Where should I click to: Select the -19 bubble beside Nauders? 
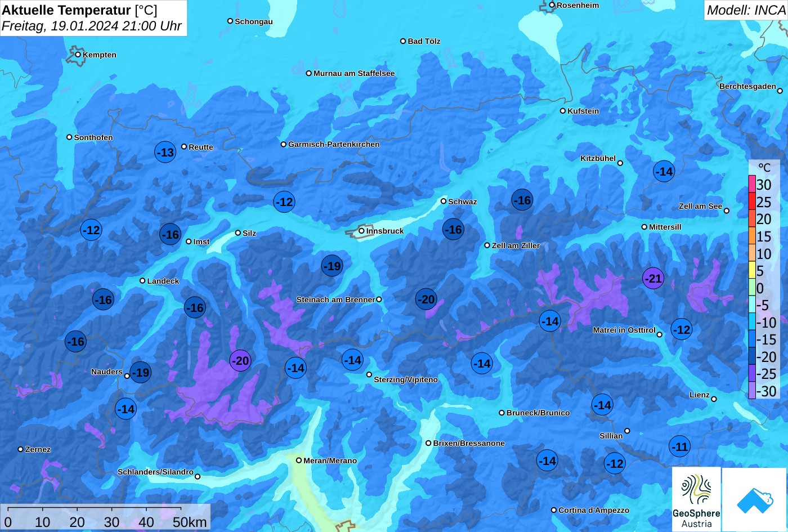(x=140, y=372)
